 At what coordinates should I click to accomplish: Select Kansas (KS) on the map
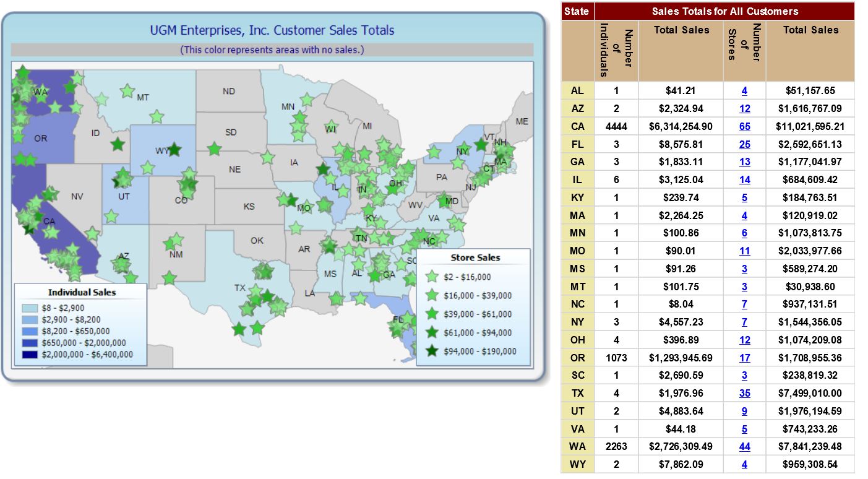(x=249, y=206)
